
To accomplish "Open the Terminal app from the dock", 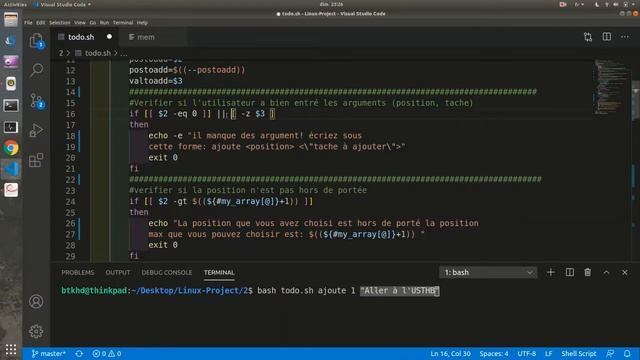I will click(x=11, y=105).
